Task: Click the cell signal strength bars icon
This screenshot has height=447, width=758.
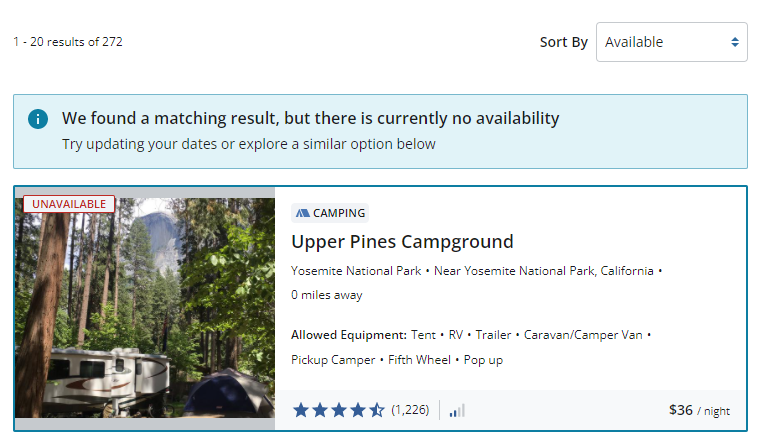Action: 457,410
